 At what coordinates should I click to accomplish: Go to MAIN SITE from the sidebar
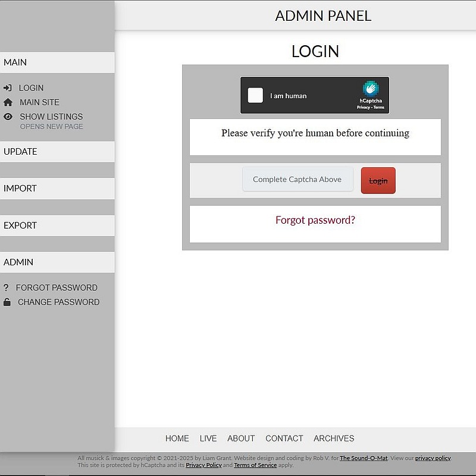(39, 102)
